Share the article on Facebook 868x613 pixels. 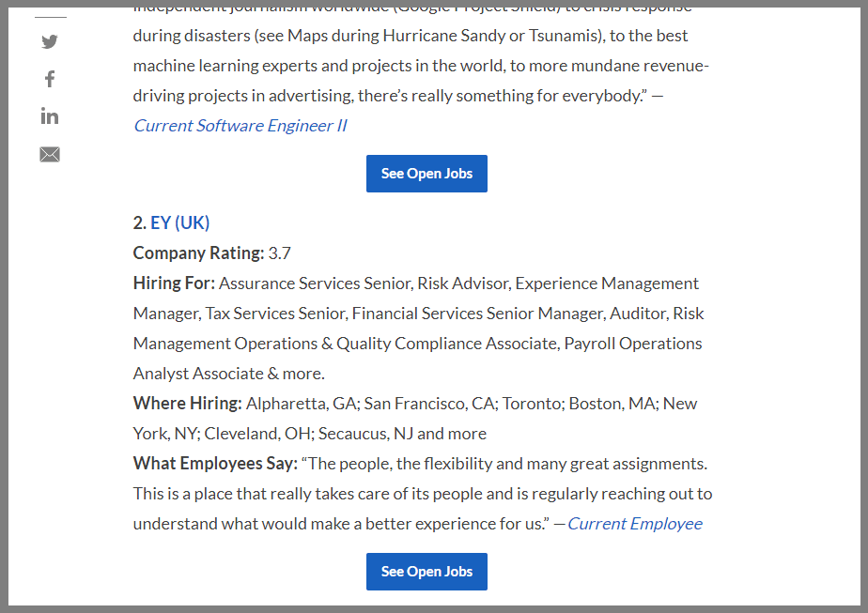[x=50, y=79]
